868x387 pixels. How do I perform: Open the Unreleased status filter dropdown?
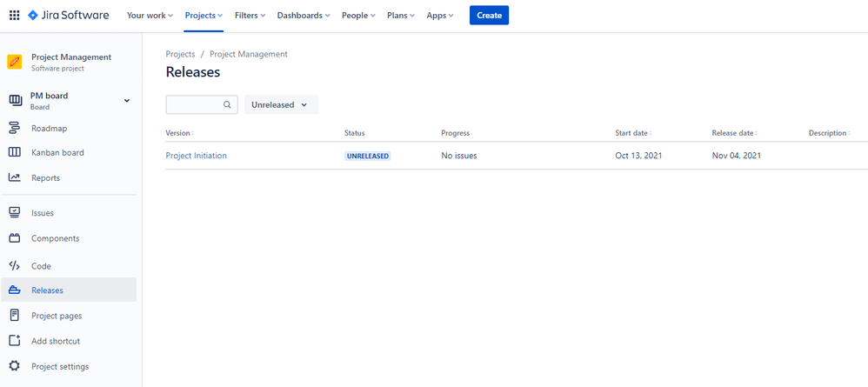pyautogui.click(x=281, y=104)
